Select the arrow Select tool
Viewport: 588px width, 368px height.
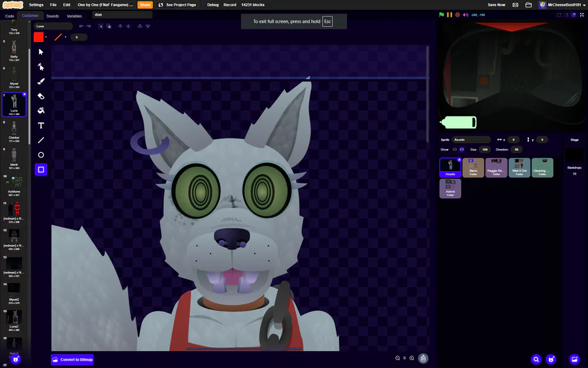(41, 52)
